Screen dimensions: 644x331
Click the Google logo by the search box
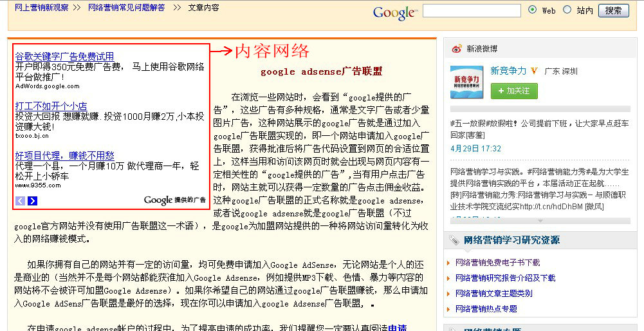coord(394,12)
